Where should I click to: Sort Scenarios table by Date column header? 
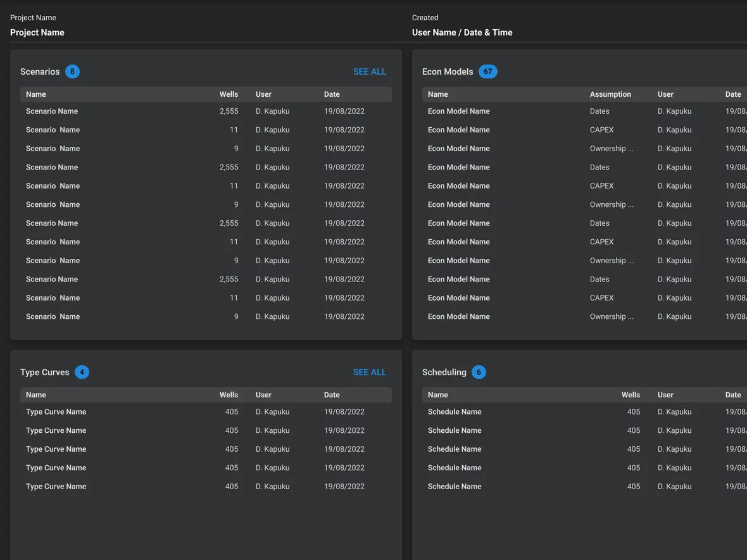point(332,94)
